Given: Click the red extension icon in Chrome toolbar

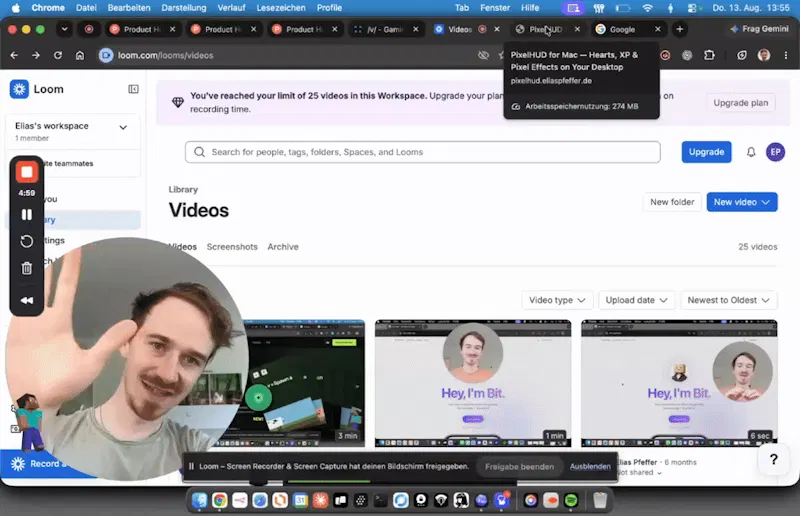Looking at the screenshot, I should coord(665,55).
